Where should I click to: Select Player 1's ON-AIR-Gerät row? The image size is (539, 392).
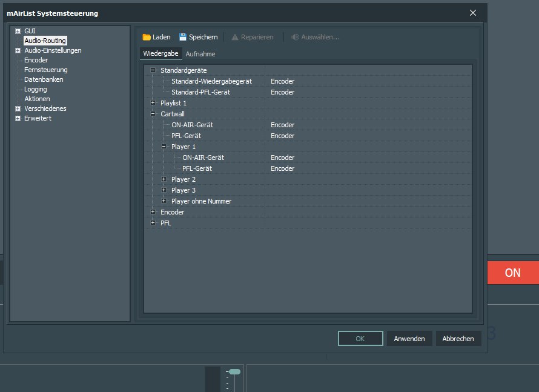pos(308,158)
